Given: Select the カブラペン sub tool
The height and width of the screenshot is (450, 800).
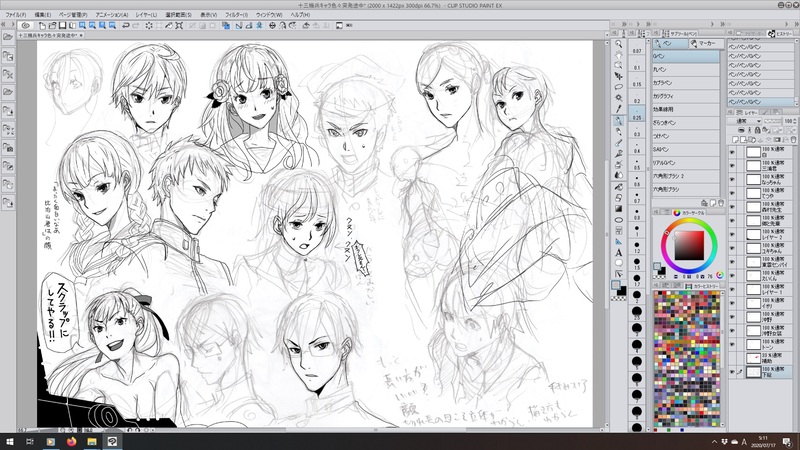Looking at the screenshot, I should (x=686, y=83).
